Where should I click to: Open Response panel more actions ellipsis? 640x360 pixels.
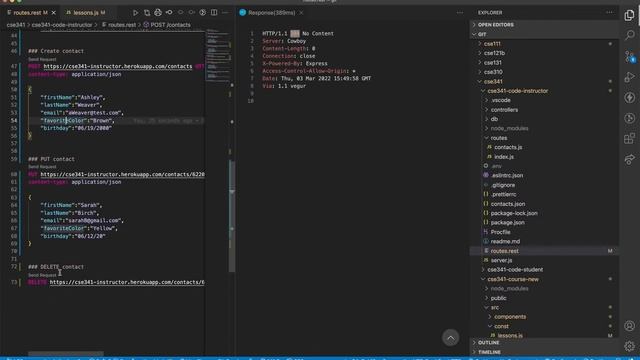[x=460, y=13]
